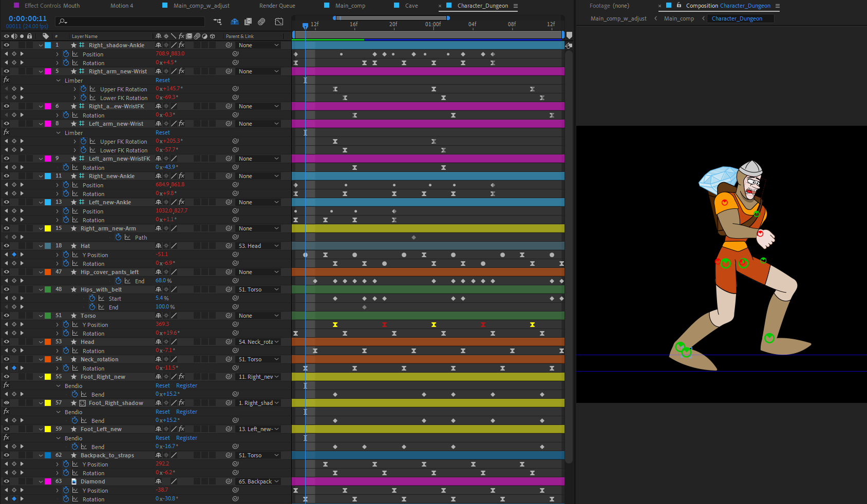Click Reset for Right_arm_new-Wrist Limber effect

[x=162, y=80]
